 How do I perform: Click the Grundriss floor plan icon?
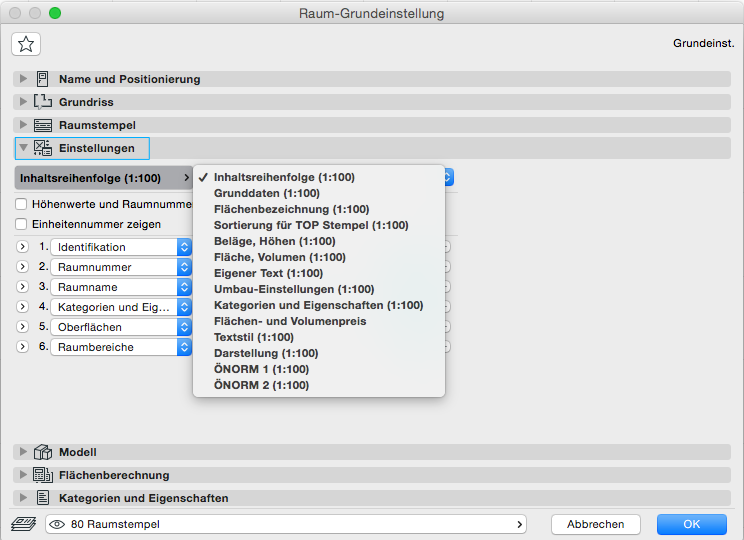(x=42, y=102)
